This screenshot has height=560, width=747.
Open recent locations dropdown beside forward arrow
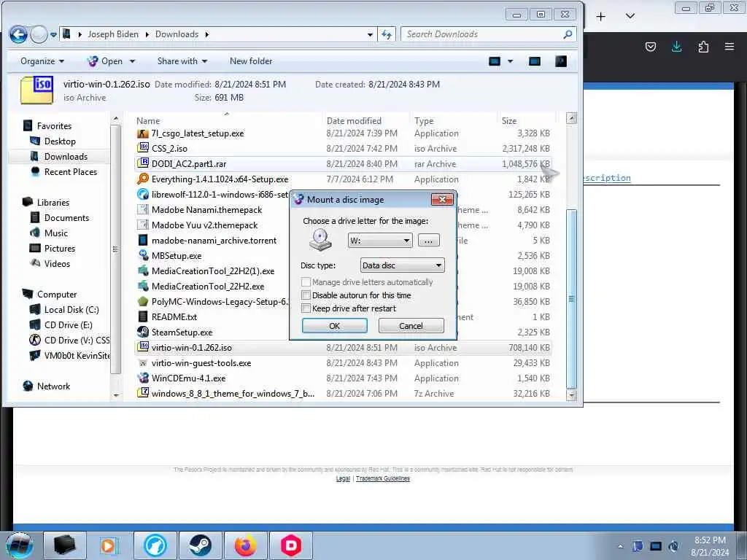pyautogui.click(x=53, y=35)
